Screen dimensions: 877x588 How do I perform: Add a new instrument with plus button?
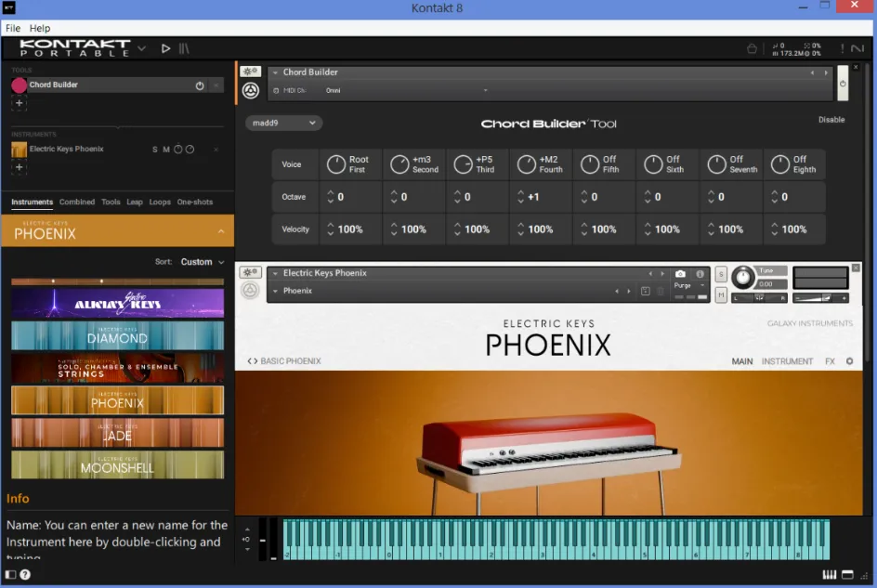[19, 167]
